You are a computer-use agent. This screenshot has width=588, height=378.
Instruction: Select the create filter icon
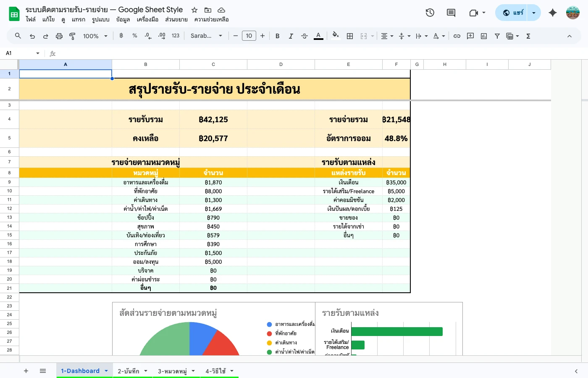coord(497,36)
